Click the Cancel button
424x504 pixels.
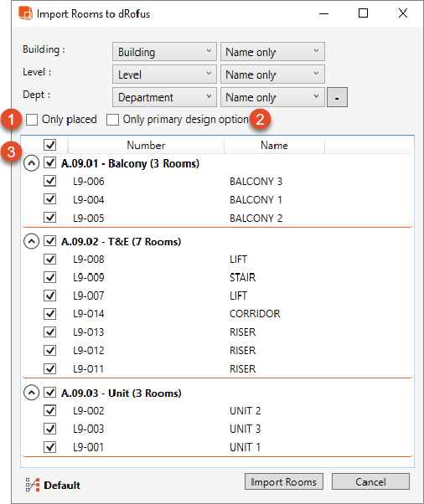pos(370,481)
